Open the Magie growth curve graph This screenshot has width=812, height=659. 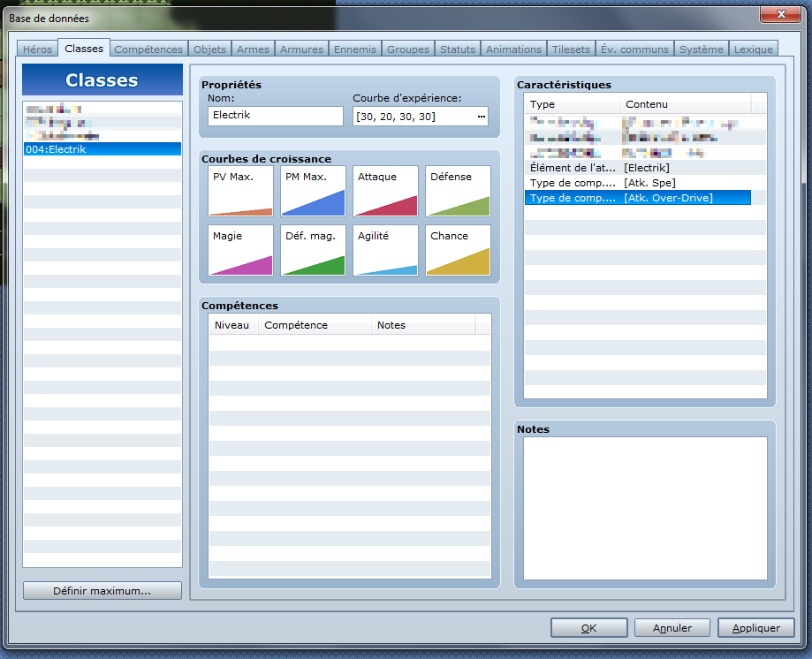[241, 250]
